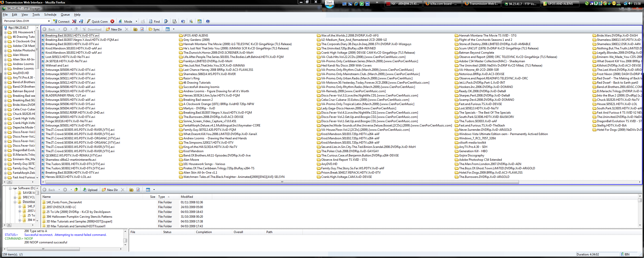Image resolution: width=644 pixels, height=258 pixels.
Task: Open local view mode dropdown arrow
Action: (x=154, y=190)
